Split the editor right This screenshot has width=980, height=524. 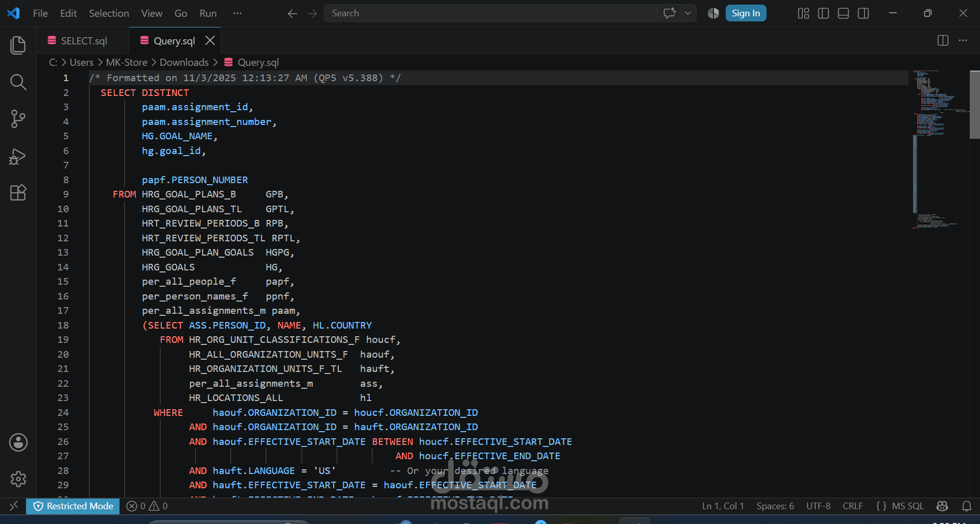[943, 40]
